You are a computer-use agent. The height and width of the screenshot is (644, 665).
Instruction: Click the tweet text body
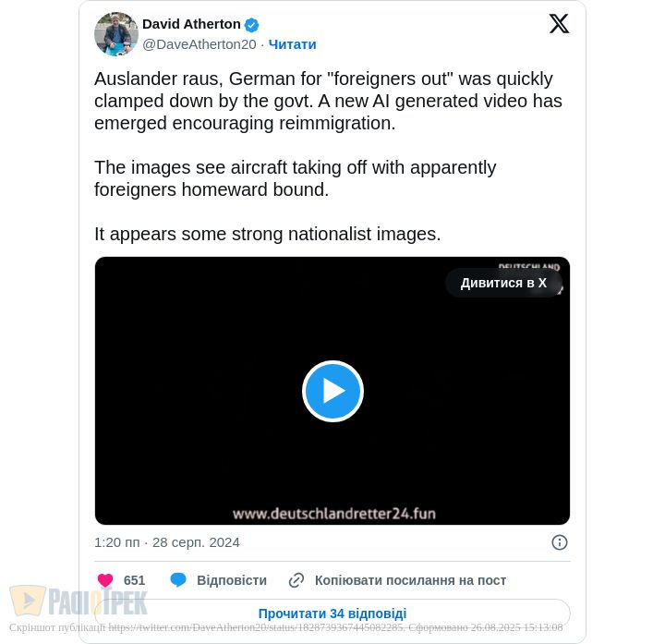click(x=328, y=156)
